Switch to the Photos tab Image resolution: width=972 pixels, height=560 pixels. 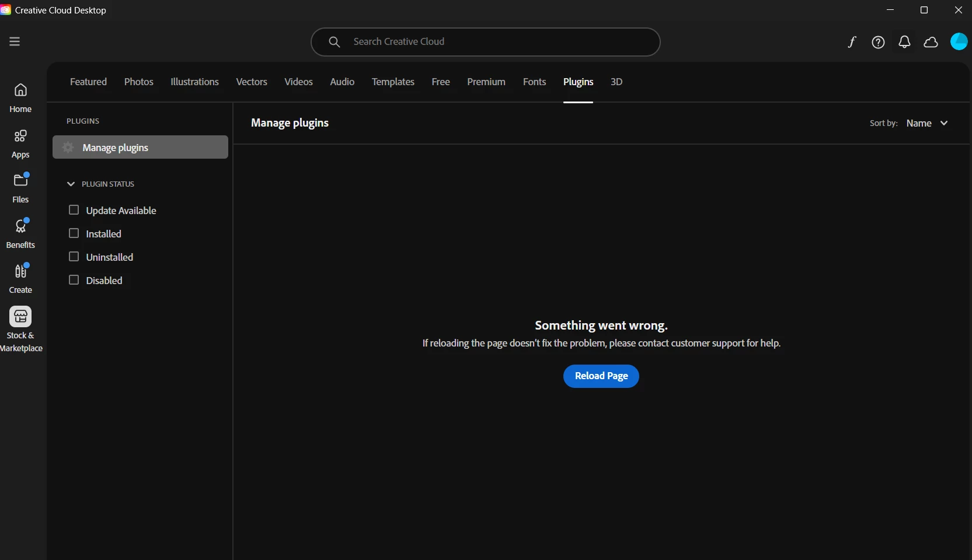point(139,82)
